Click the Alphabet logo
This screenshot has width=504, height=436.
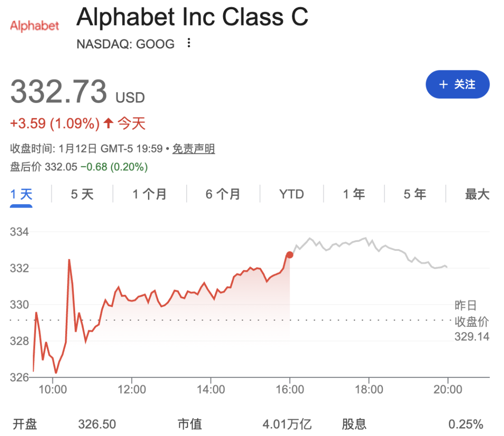click(35, 26)
